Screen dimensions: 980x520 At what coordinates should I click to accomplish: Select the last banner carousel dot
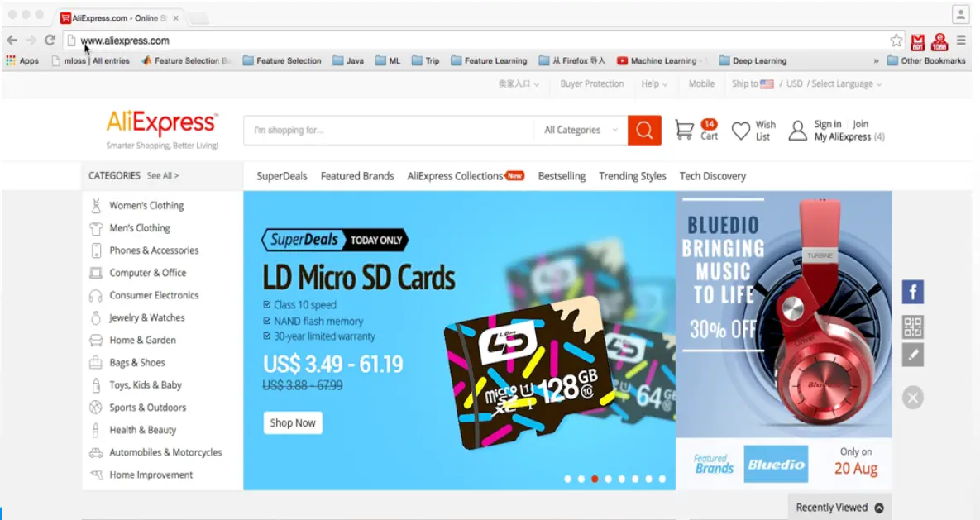click(x=662, y=479)
